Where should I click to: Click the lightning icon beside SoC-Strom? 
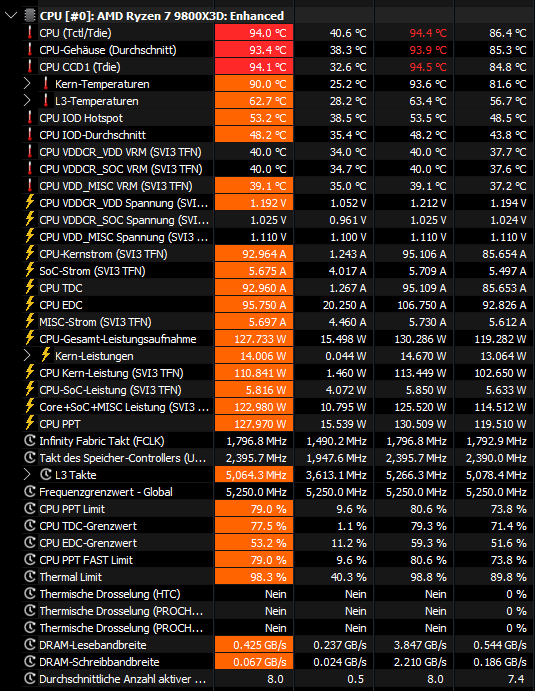pyautogui.click(x=30, y=271)
